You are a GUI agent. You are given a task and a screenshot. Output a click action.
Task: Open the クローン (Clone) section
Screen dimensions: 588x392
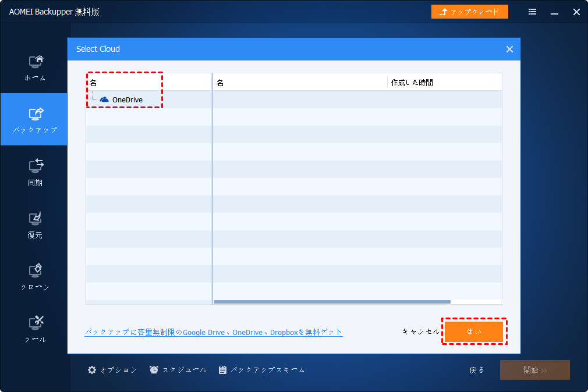35,277
